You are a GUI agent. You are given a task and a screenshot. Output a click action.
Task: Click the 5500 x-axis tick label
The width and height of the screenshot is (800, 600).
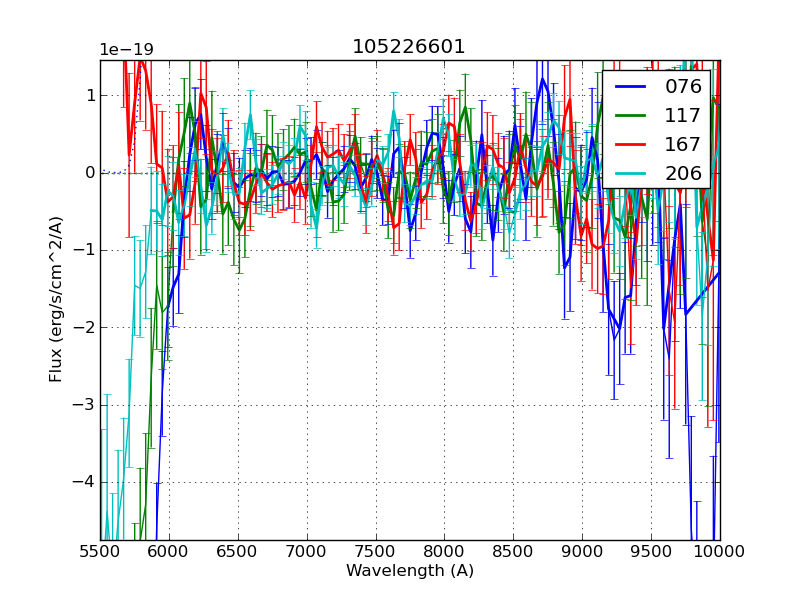click(100, 552)
